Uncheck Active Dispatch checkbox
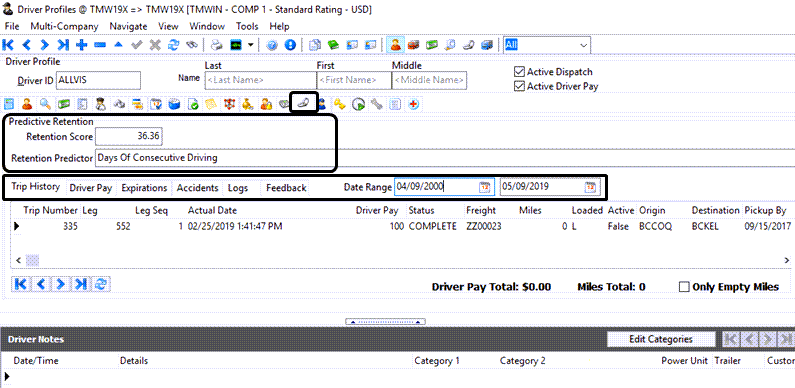 519,72
